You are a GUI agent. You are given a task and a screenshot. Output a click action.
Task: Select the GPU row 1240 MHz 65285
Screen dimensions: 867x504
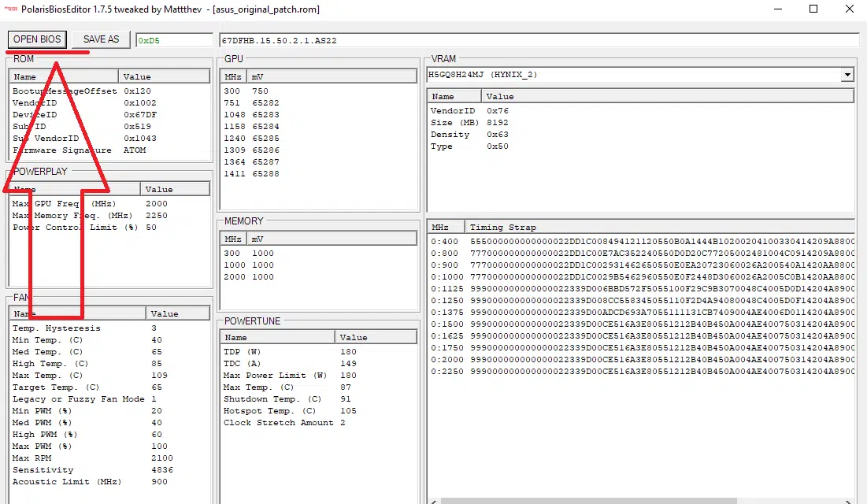(318, 139)
